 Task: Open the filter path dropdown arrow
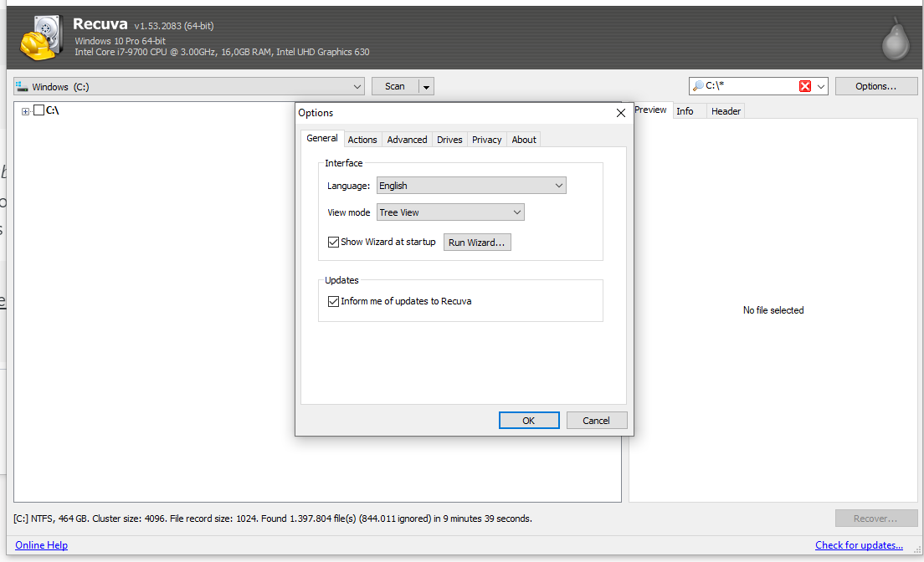[821, 87]
